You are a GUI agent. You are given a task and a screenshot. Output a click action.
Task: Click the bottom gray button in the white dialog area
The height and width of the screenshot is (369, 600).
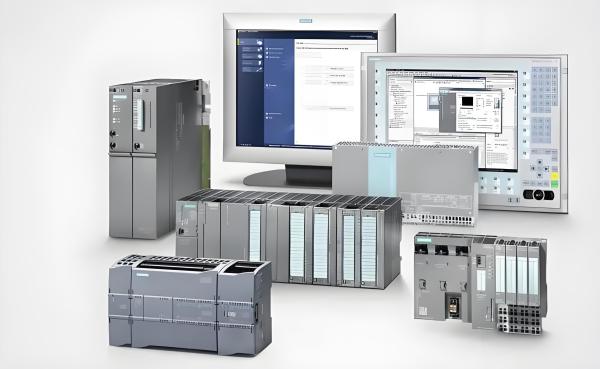coord(340,108)
